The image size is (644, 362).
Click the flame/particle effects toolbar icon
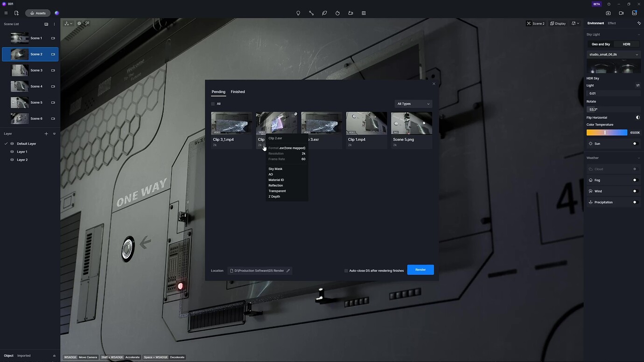click(337, 13)
